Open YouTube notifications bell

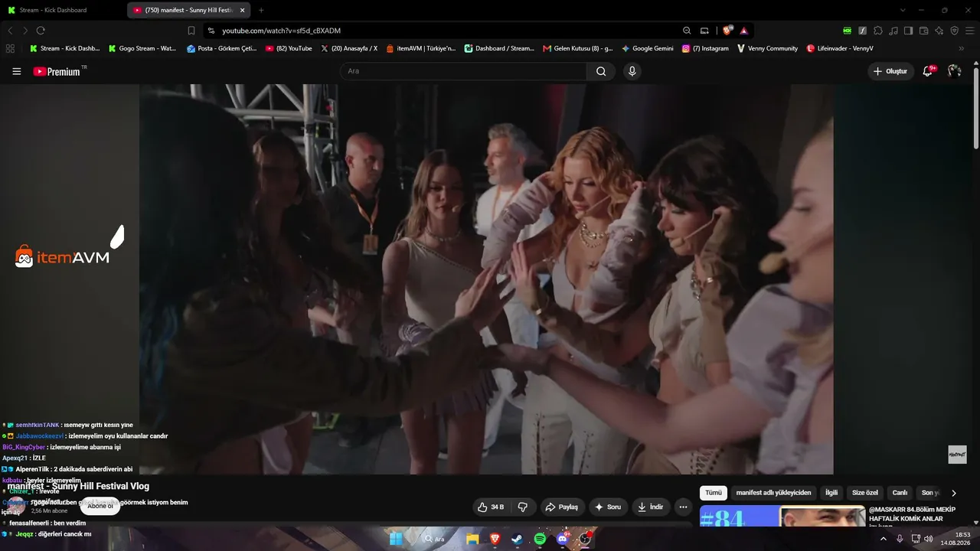928,71
